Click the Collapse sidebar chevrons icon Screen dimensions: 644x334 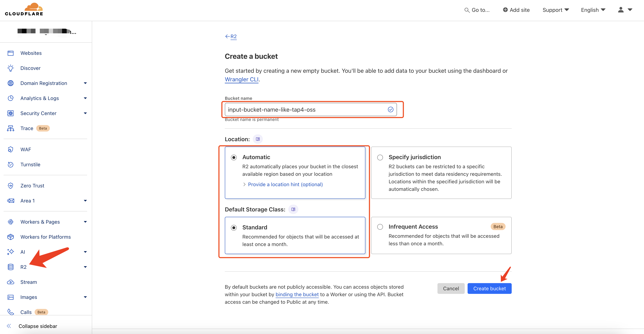click(9, 326)
